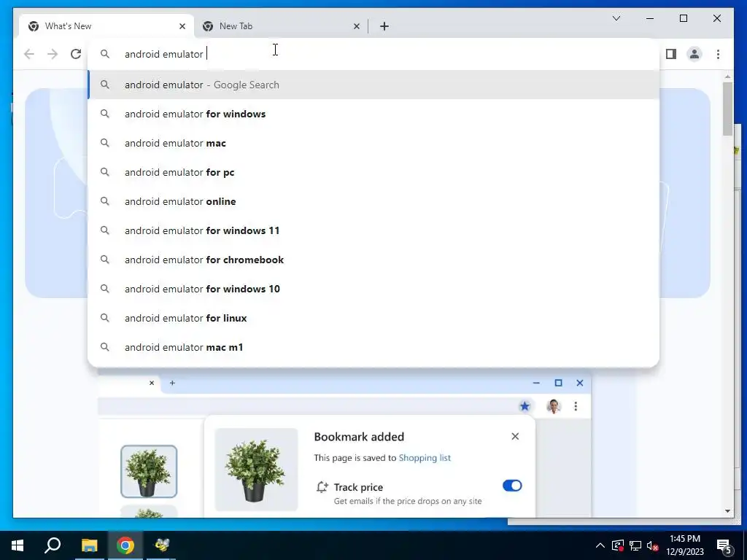Click the network tray icon

[x=635, y=545]
